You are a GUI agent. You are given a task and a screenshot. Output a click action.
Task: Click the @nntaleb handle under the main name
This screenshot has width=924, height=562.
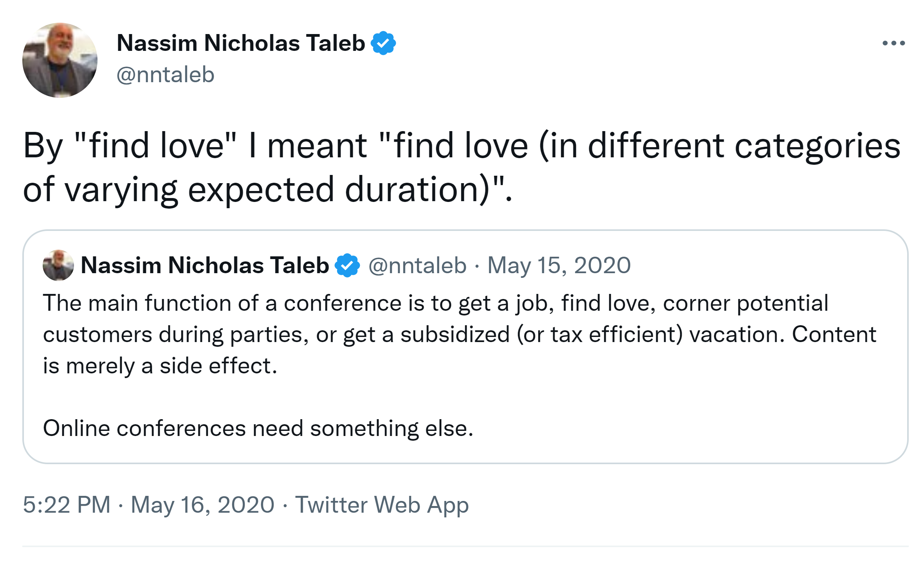click(165, 75)
